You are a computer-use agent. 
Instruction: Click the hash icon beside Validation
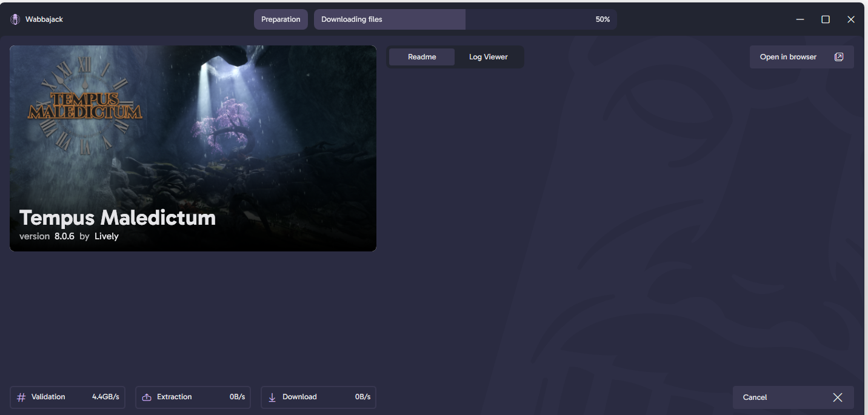point(21,397)
